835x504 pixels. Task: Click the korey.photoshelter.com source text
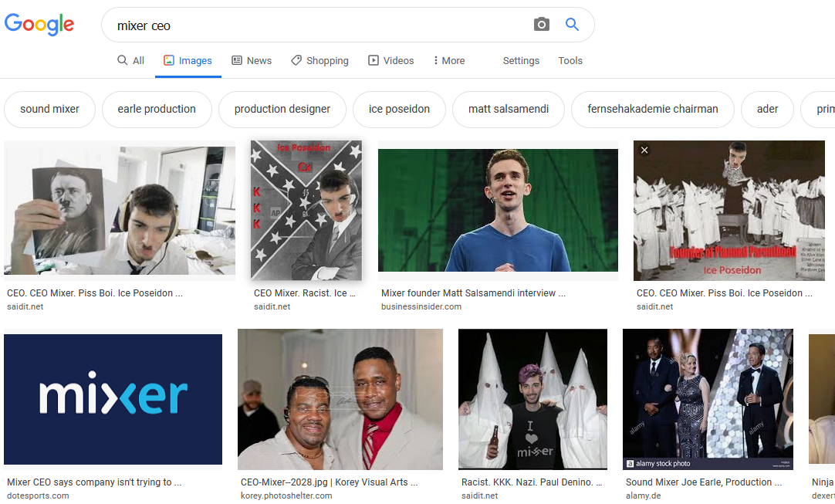pyautogui.click(x=286, y=496)
